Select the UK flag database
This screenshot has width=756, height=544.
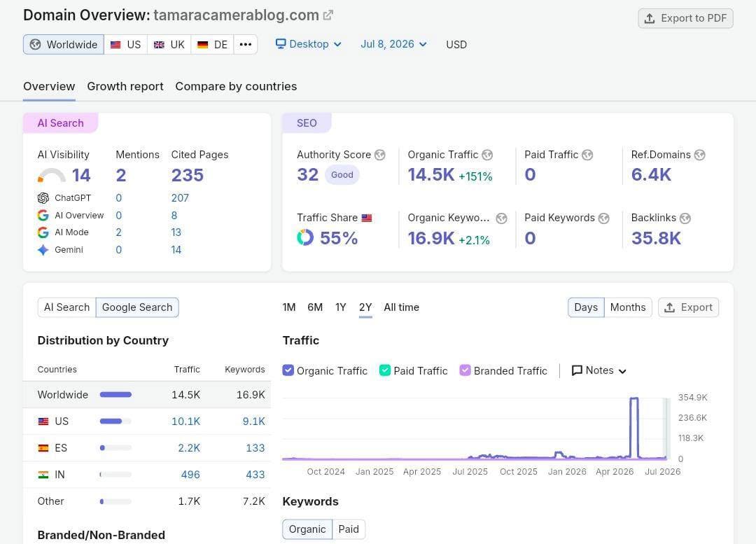(169, 44)
